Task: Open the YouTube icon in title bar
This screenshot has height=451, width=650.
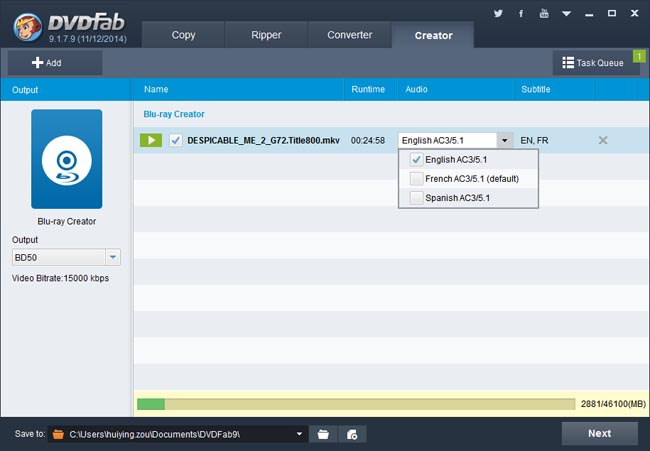Action: point(544,14)
